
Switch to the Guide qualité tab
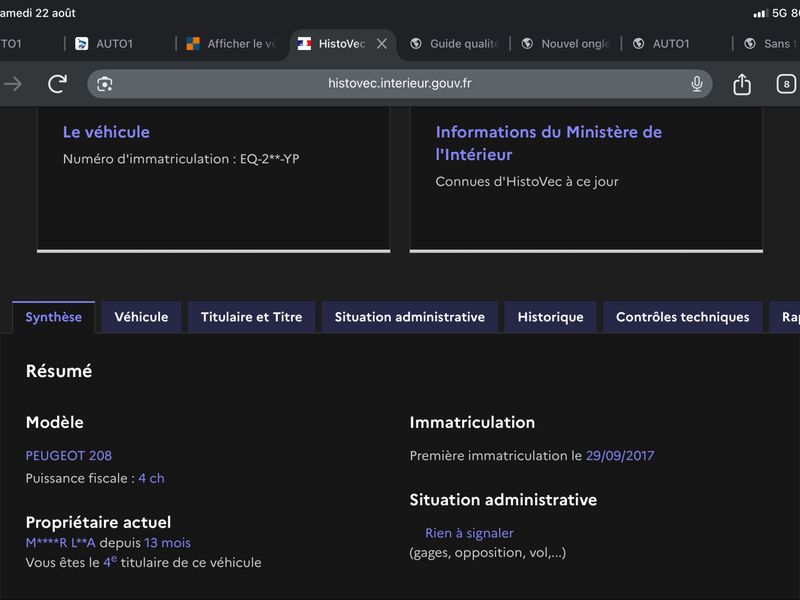pos(454,44)
